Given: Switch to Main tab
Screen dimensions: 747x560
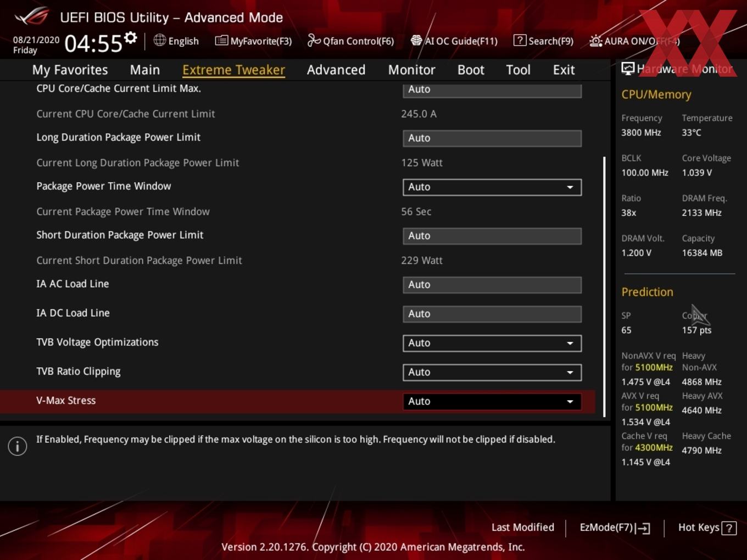Looking at the screenshot, I should (x=145, y=70).
